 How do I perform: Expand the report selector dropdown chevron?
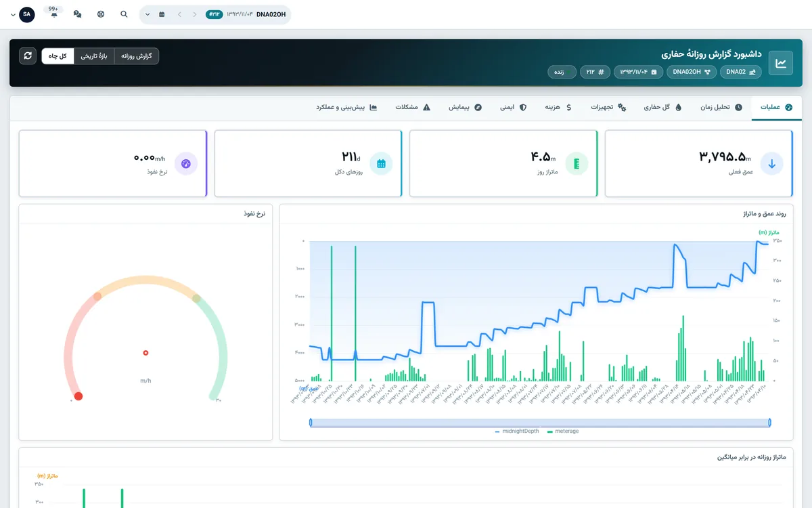148,14
